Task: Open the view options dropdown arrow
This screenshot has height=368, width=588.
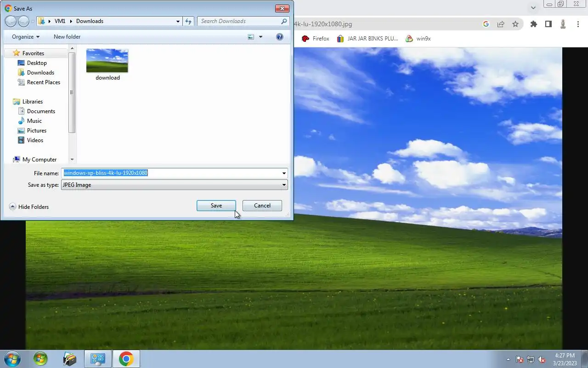Action: pyautogui.click(x=260, y=37)
